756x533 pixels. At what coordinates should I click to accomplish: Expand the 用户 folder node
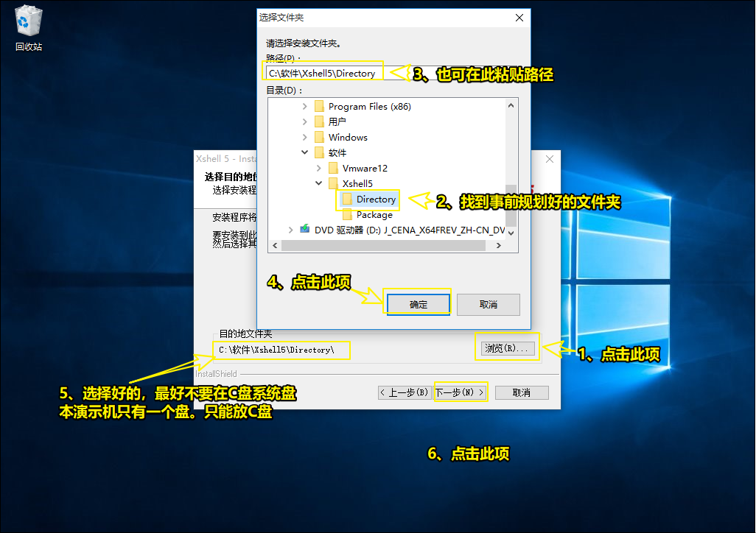(x=305, y=121)
